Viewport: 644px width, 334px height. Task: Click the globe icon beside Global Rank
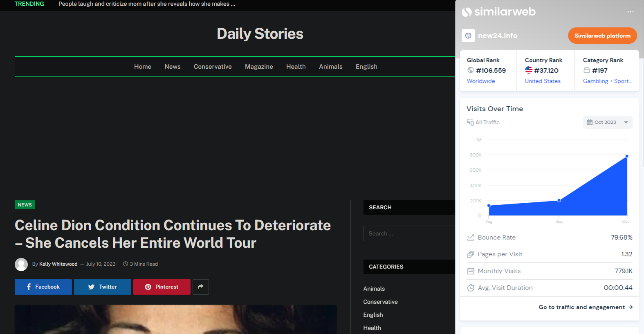click(x=471, y=70)
